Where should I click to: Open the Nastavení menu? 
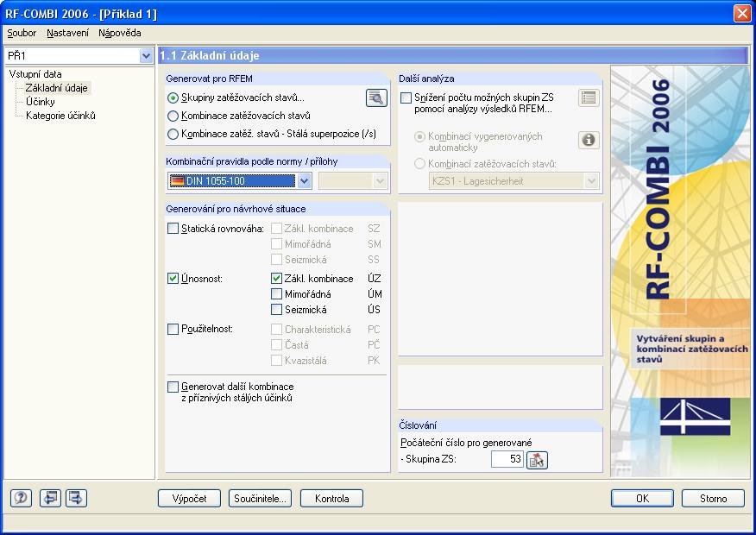(x=68, y=33)
